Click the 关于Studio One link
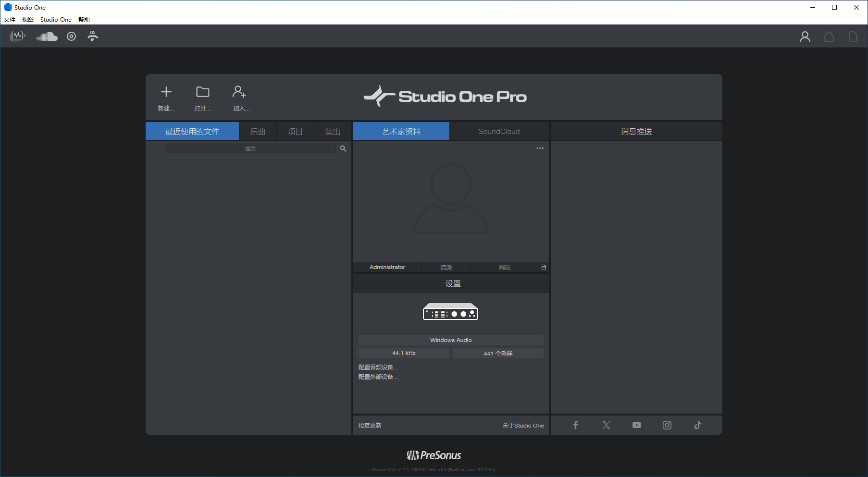868x477 pixels. [x=523, y=426]
